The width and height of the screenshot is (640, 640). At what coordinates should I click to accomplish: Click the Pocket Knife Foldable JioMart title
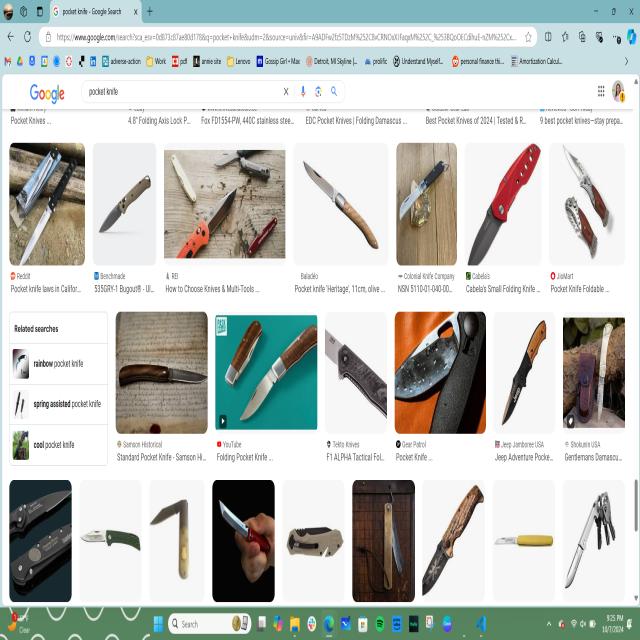pyautogui.click(x=579, y=289)
